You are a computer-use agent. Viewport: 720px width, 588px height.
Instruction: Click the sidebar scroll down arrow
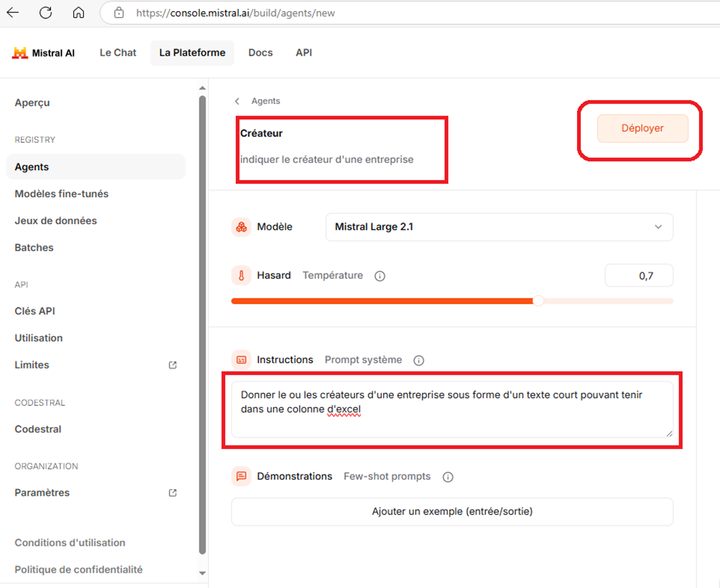pyautogui.click(x=202, y=573)
